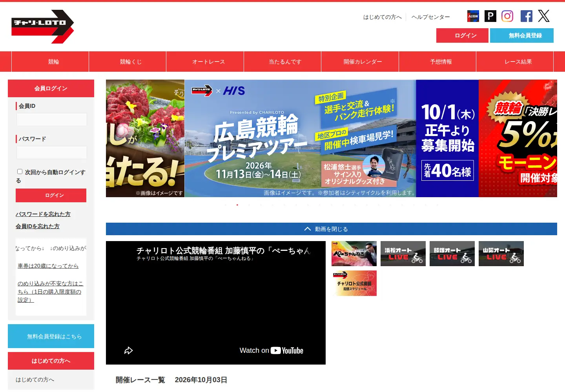Screen dimensions: 565x392
Task: Open the 予想情報 menu
Action: point(437,62)
